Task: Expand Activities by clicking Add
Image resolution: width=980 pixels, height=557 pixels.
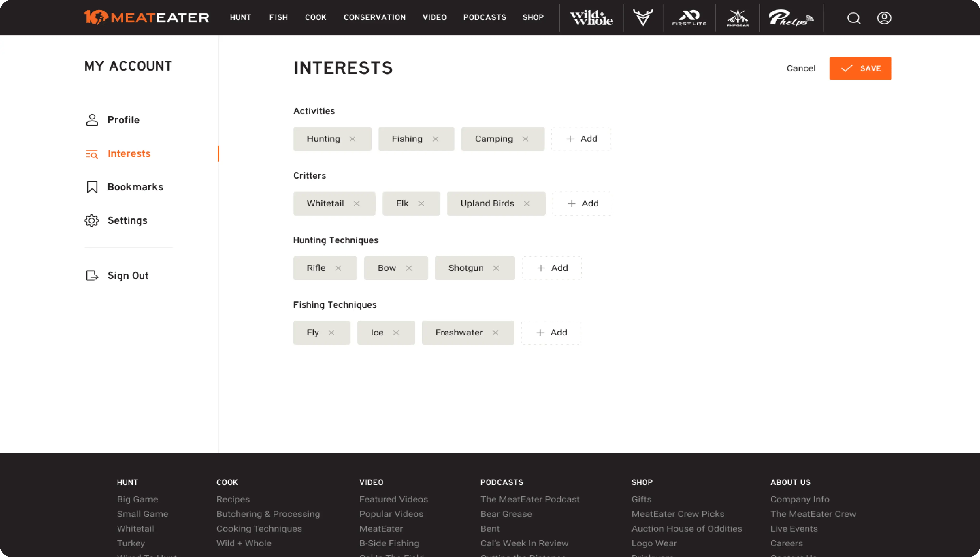Action: coord(581,139)
